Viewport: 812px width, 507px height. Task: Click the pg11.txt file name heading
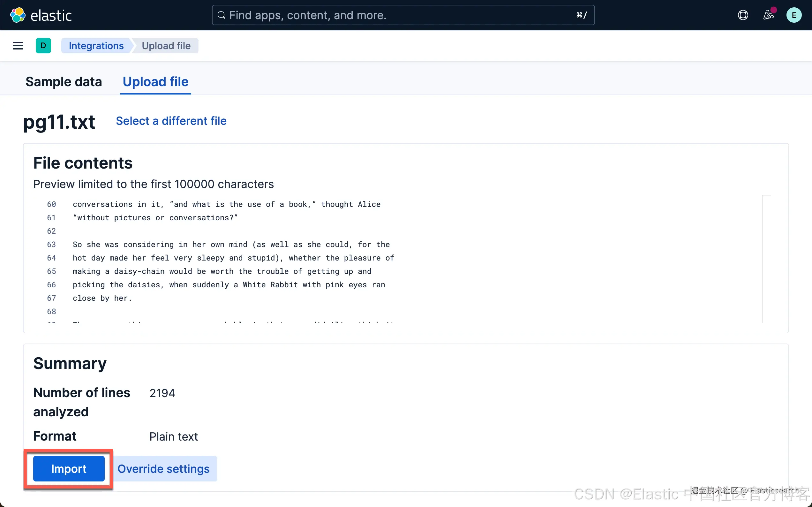coord(59,122)
